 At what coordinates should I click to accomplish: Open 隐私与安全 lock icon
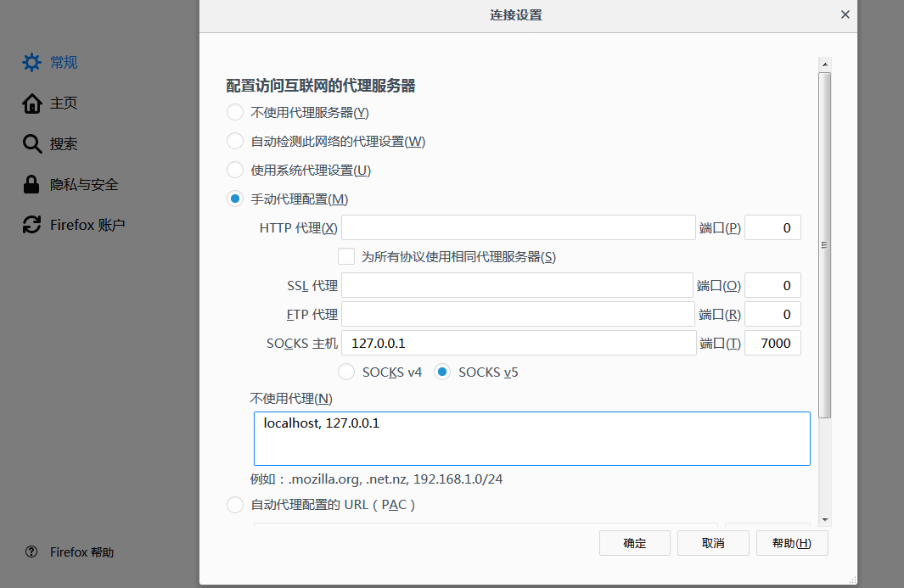(x=31, y=185)
